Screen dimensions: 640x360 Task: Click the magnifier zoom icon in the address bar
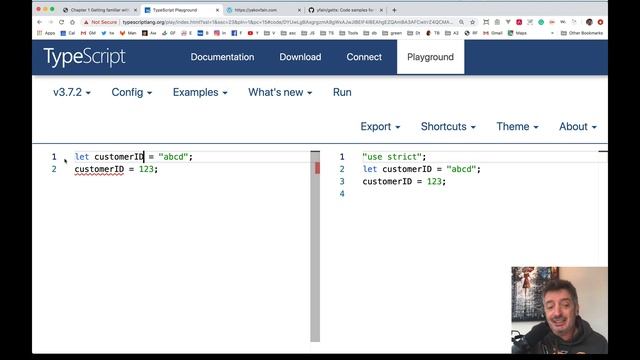[461, 22]
